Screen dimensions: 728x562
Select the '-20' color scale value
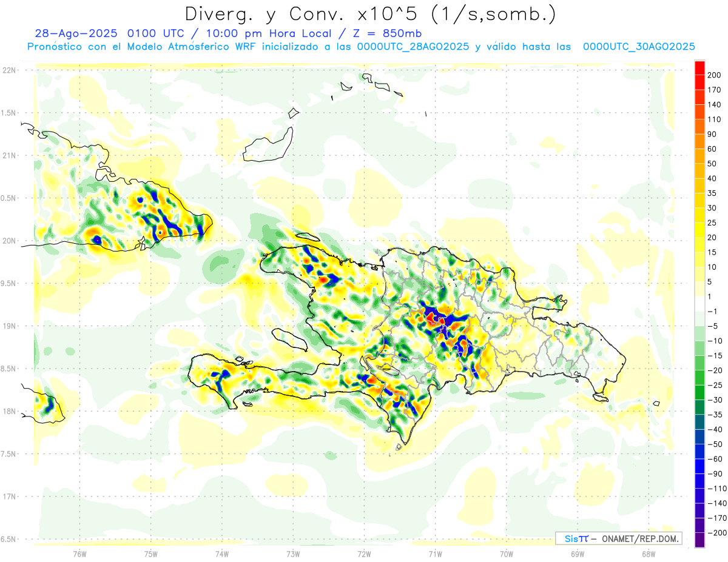(x=715, y=370)
